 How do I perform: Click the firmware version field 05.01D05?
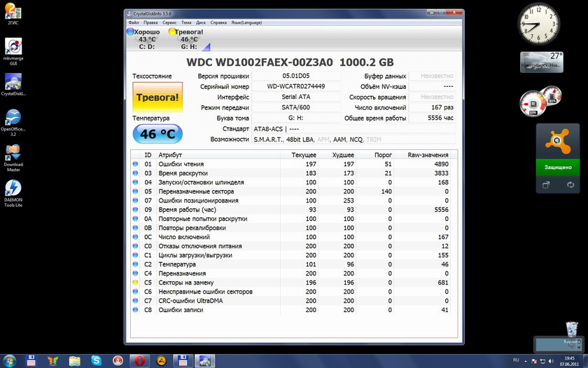click(296, 76)
